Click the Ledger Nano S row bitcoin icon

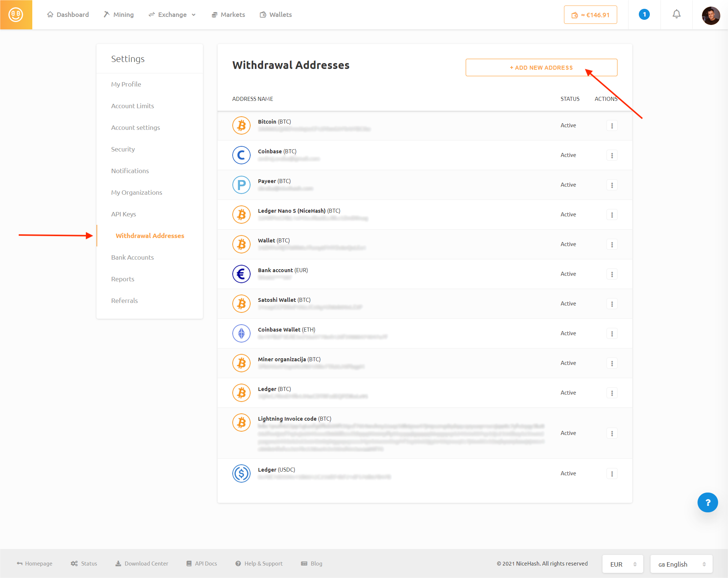[241, 215]
